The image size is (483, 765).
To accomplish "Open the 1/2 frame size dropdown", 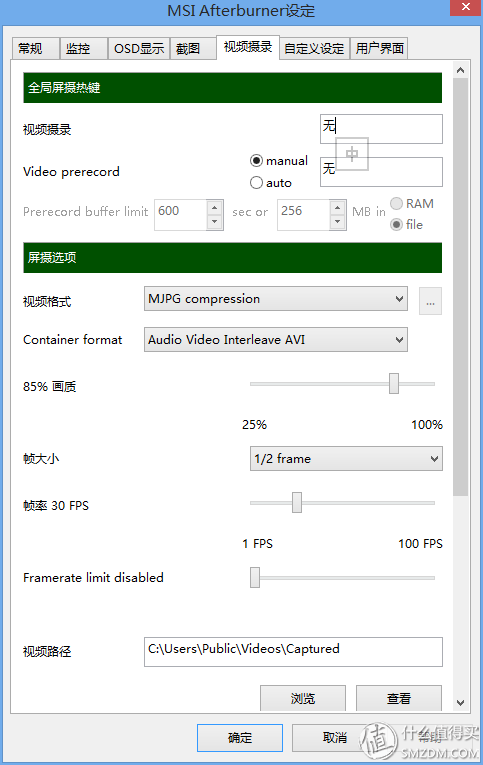I will 346,459.
